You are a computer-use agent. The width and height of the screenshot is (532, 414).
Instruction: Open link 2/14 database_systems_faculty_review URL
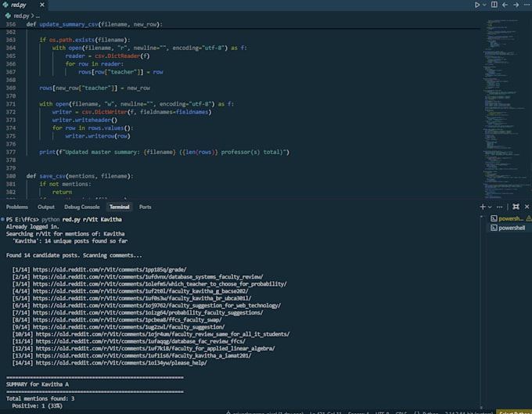coord(148,277)
